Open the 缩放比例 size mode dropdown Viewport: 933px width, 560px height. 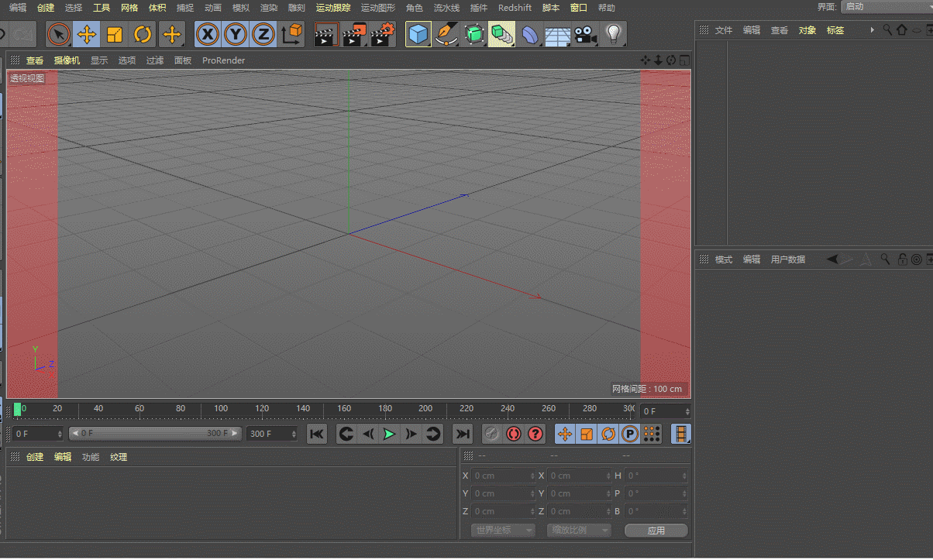579,531
